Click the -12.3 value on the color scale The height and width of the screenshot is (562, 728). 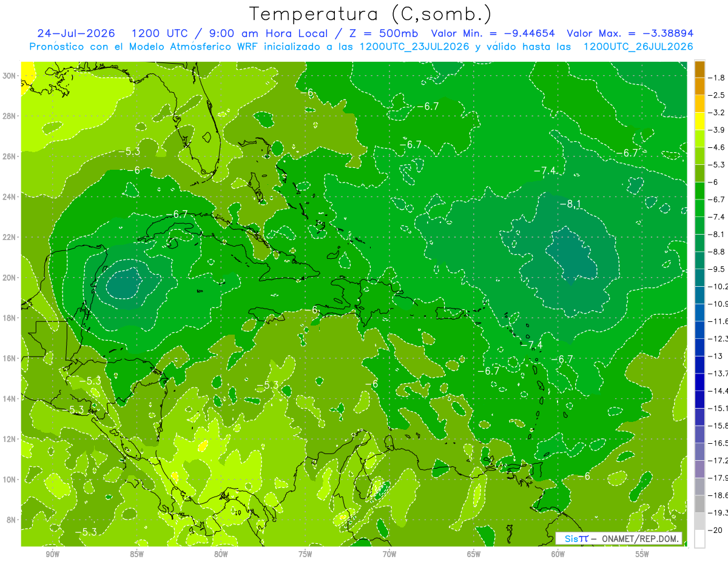[x=718, y=338]
